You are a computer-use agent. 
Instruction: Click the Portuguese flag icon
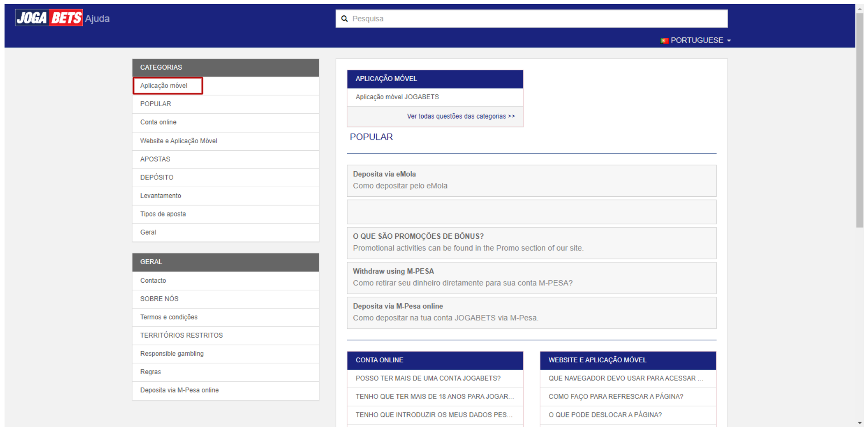pos(664,40)
